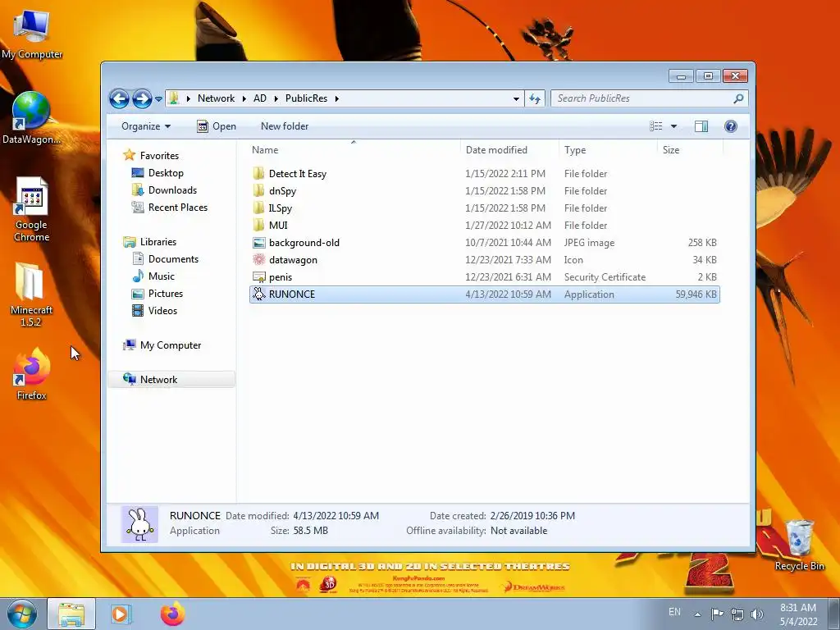The image size is (840, 630).
Task: Expand the address bar history dropdown
Action: [x=516, y=98]
